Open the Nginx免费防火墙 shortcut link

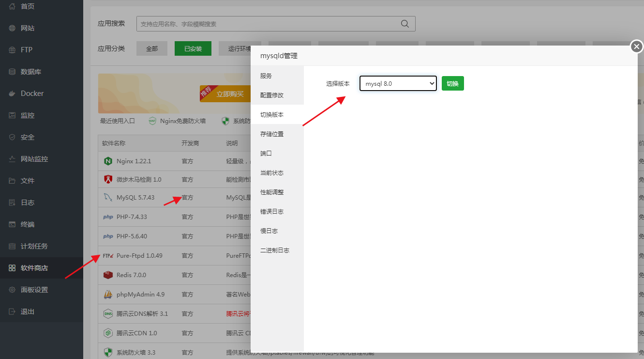click(x=183, y=121)
